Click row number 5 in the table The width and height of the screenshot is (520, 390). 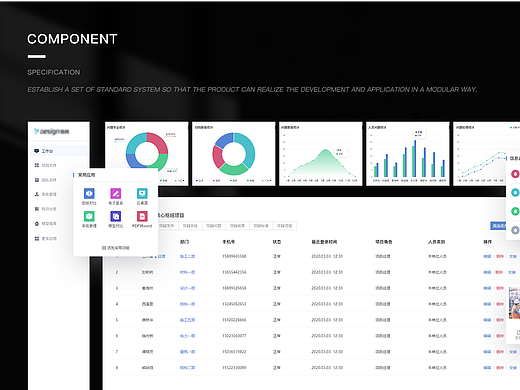117,320
